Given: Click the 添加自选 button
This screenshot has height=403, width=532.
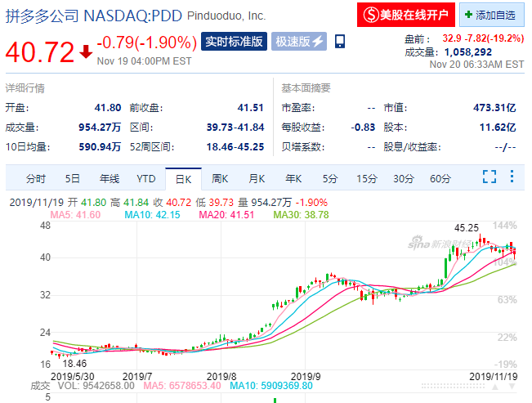Looking at the screenshot, I should 492,15.
